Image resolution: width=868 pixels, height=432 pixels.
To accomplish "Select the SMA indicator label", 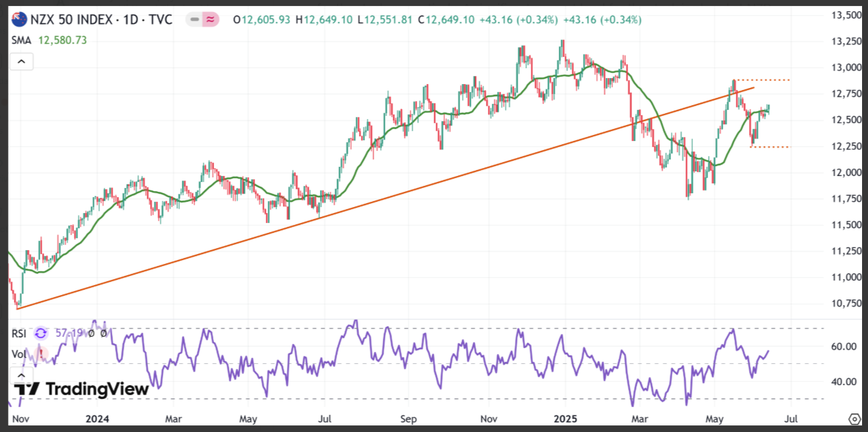I will [22, 40].
